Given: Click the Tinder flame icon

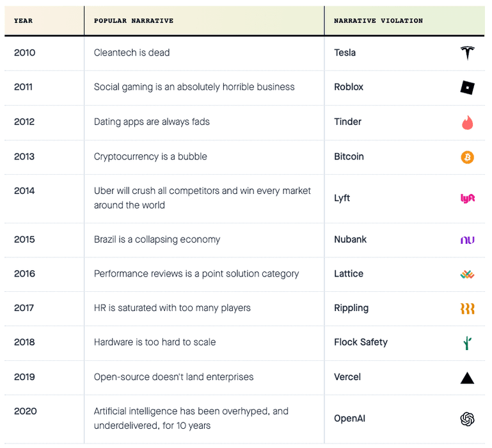Looking at the screenshot, I should (x=468, y=122).
